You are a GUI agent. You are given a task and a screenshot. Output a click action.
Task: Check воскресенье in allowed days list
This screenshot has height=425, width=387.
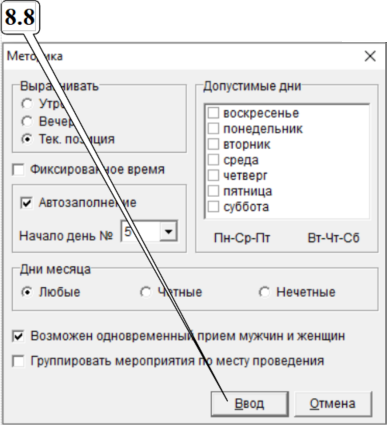pos(213,113)
